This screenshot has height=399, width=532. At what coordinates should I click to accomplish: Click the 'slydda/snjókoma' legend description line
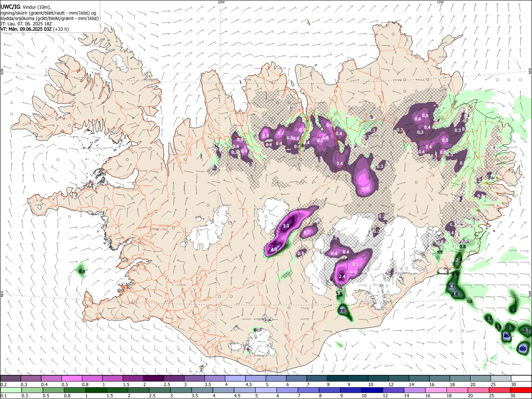[49, 18]
